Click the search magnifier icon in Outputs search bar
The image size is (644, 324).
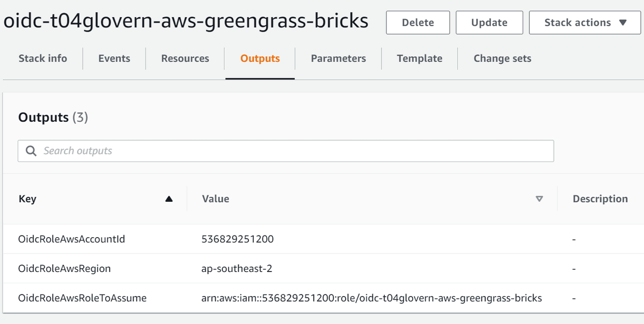(x=31, y=151)
